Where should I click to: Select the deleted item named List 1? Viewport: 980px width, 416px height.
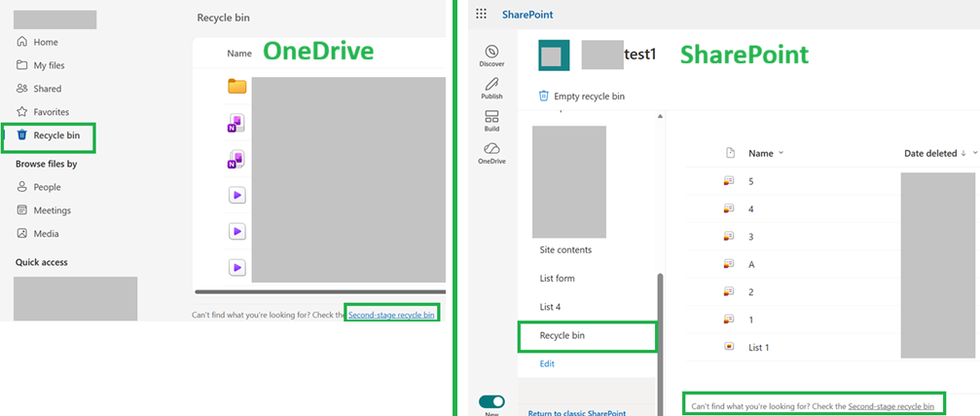click(759, 347)
